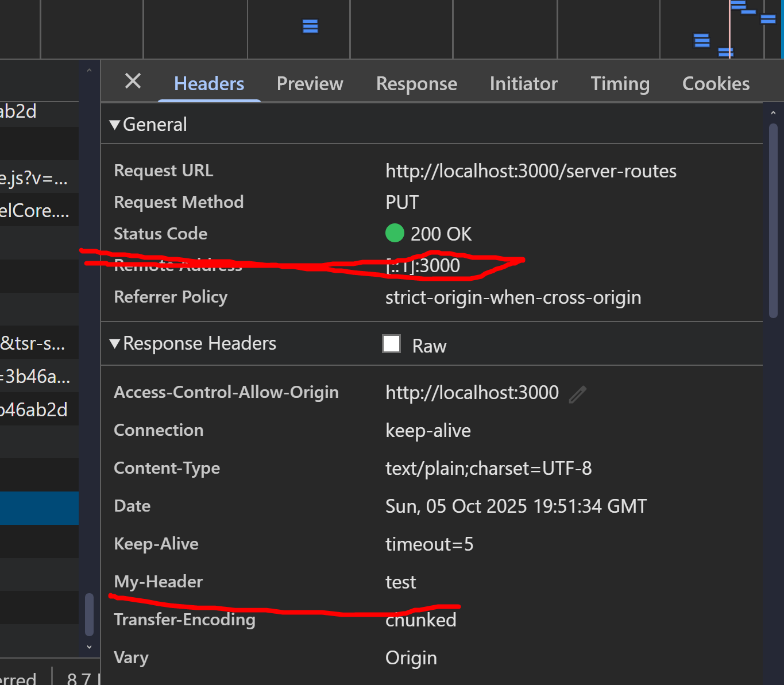Screen dimensions: 784x685
Task: Switch to the Preview tab
Action: coord(310,84)
